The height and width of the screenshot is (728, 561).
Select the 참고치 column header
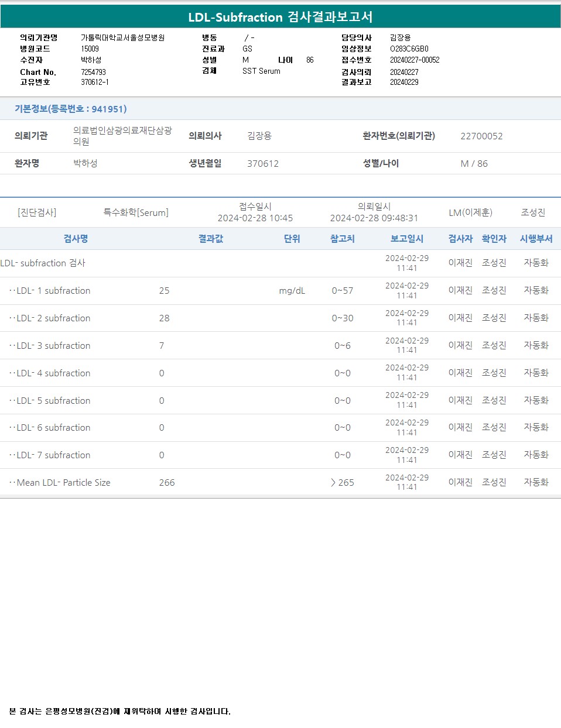[342, 239]
